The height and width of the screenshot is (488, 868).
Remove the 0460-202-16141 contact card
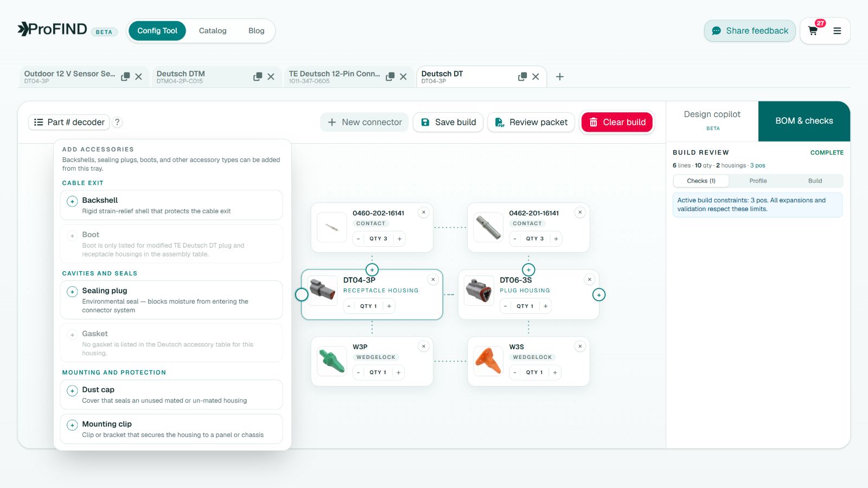pos(424,213)
